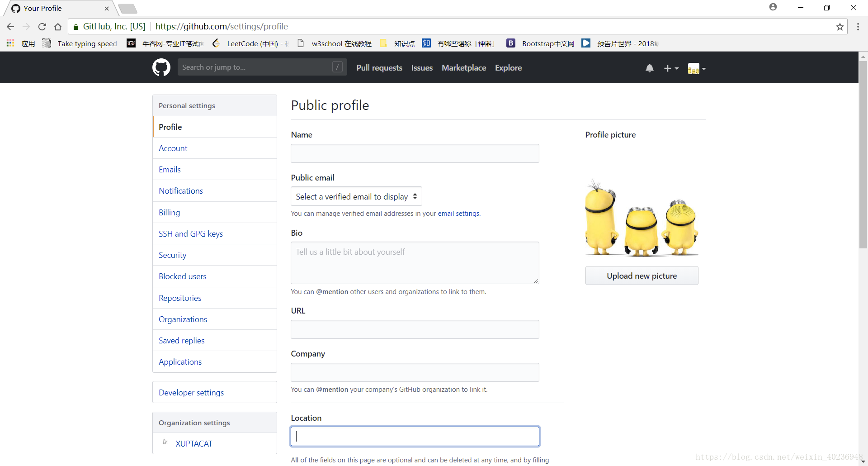868x466 pixels.
Task: Click the Location input field
Action: tap(415, 436)
